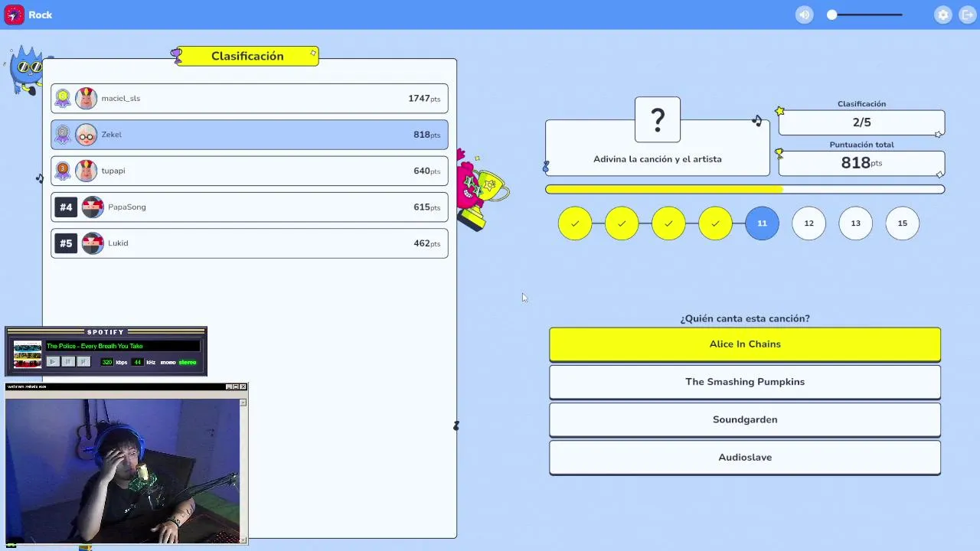
Task: Click the current round 11 circle
Action: click(x=762, y=223)
